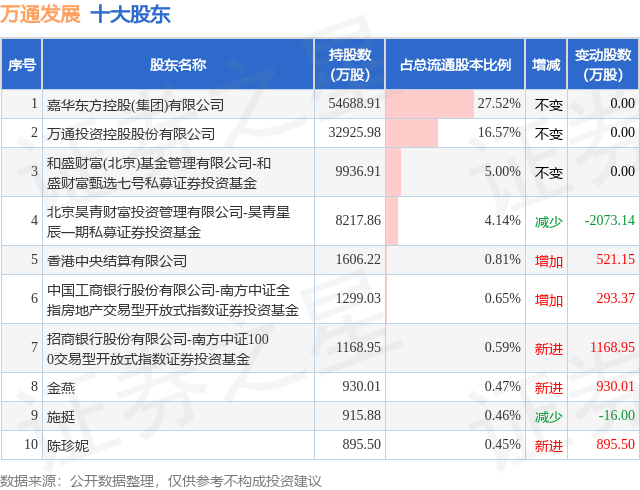The height and width of the screenshot is (490, 640).
Task: Click change value -2073.14
Action: click(x=610, y=220)
